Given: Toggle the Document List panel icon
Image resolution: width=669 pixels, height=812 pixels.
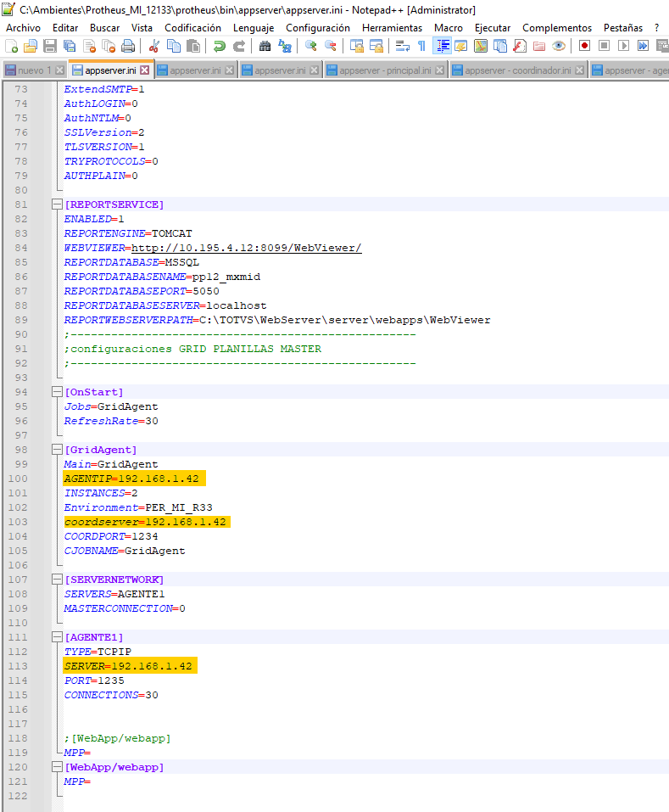Looking at the screenshot, I should 499,46.
